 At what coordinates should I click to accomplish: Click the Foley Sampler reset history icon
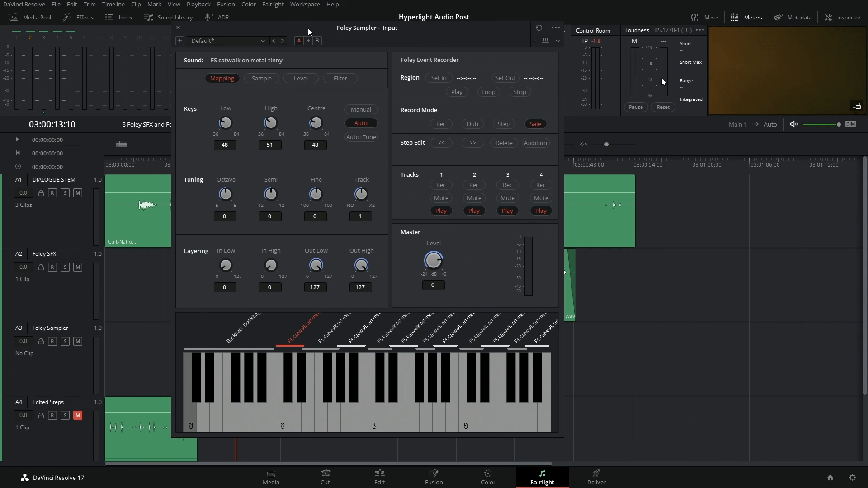pos(538,28)
